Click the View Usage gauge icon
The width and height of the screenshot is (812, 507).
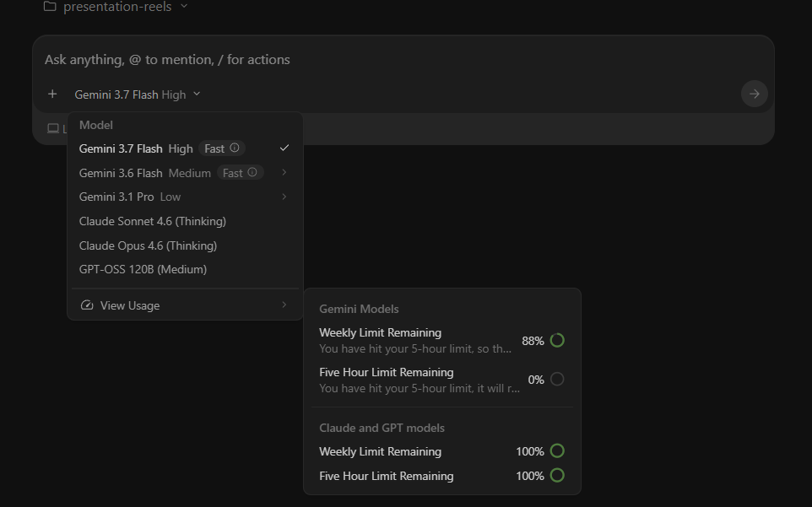coord(87,305)
